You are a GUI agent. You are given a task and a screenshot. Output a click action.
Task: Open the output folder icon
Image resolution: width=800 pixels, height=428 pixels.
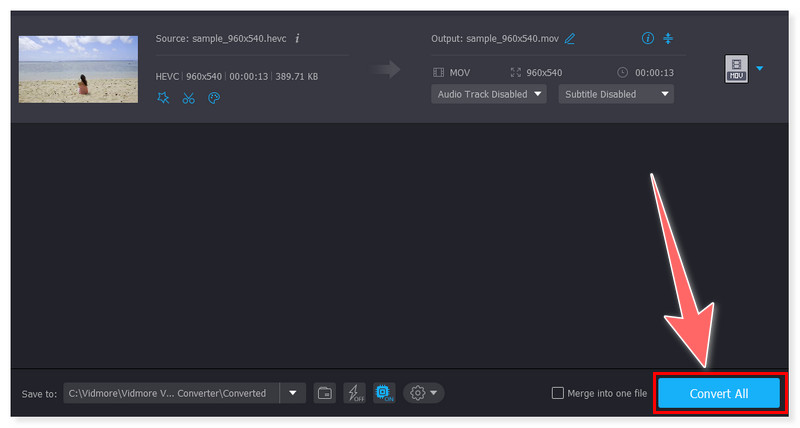[325, 393]
